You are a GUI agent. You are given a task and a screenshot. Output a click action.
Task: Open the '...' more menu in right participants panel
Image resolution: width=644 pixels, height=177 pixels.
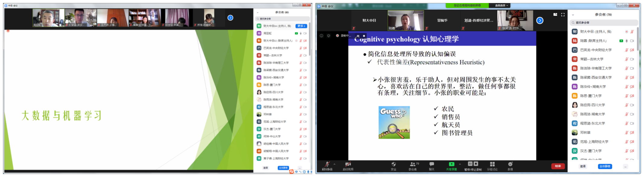coord(625,166)
